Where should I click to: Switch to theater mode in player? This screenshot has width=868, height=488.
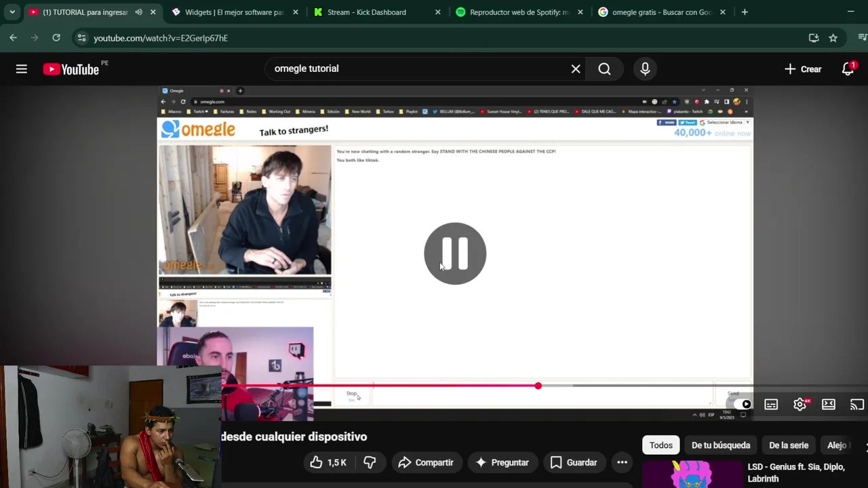(x=829, y=405)
